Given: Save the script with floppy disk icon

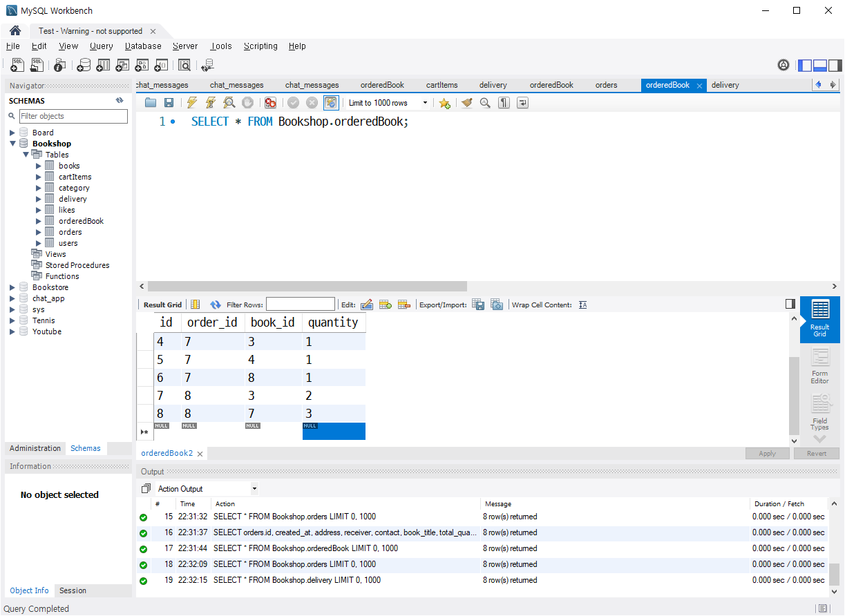Looking at the screenshot, I should 169,103.
